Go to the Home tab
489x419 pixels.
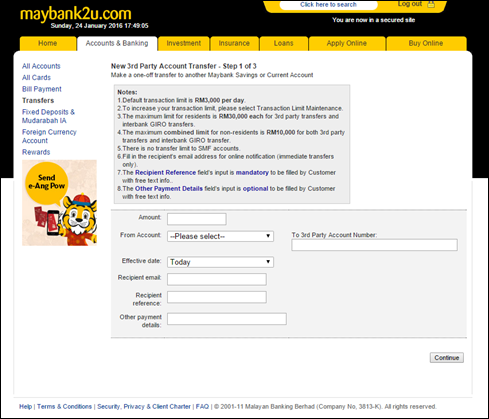pyautogui.click(x=48, y=43)
